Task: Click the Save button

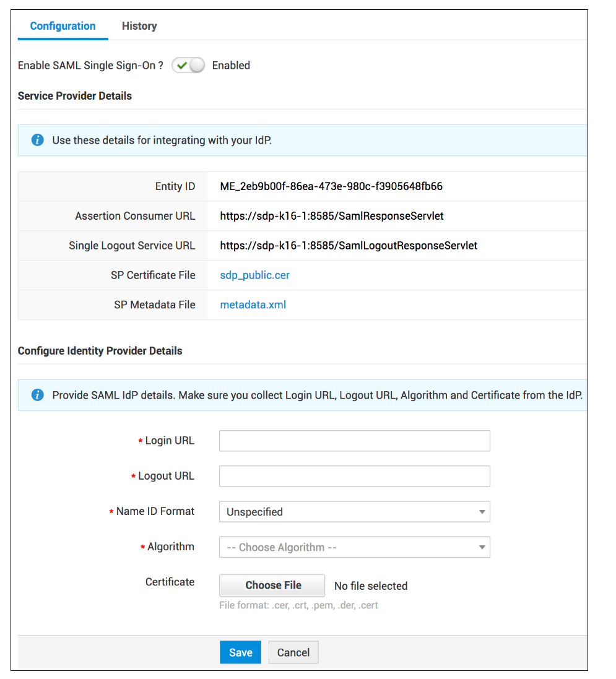Action: [x=240, y=652]
